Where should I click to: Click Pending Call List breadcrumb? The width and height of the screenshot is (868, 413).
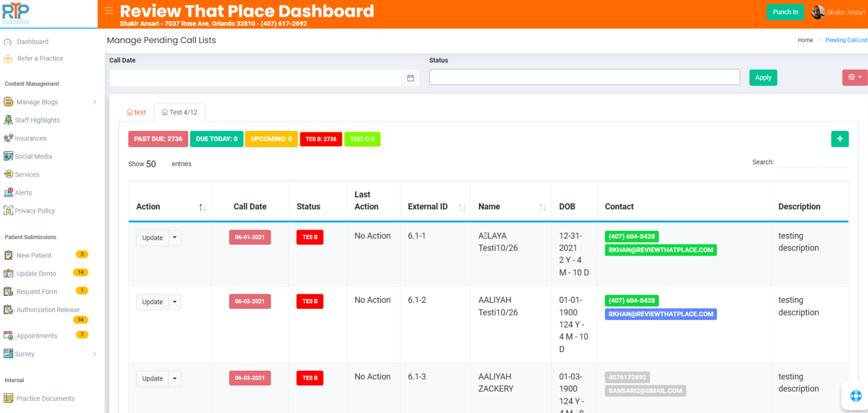(x=846, y=40)
